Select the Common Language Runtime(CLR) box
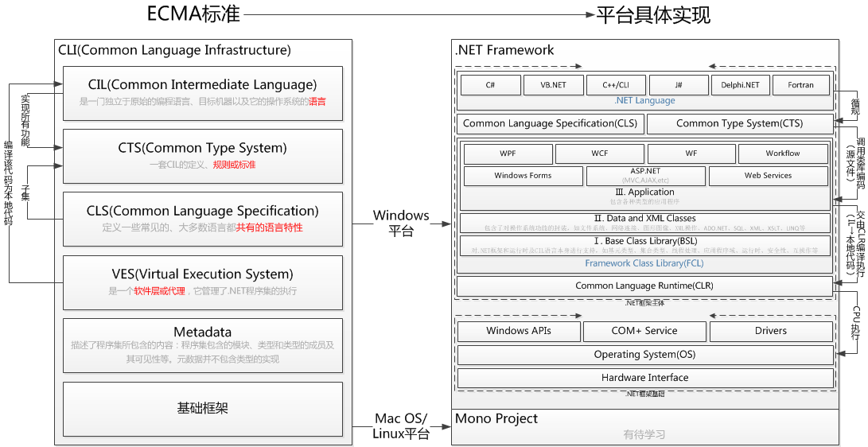Image resolution: width=868 pixels, height=447 pixels. [x=644, y=286]
